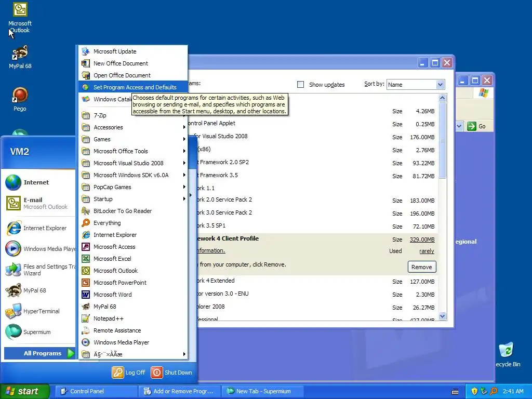Image resolution: width=532 pixels, height=399 pixels.
Task: Toggle the Show updates checkbox
Action: 300,85
